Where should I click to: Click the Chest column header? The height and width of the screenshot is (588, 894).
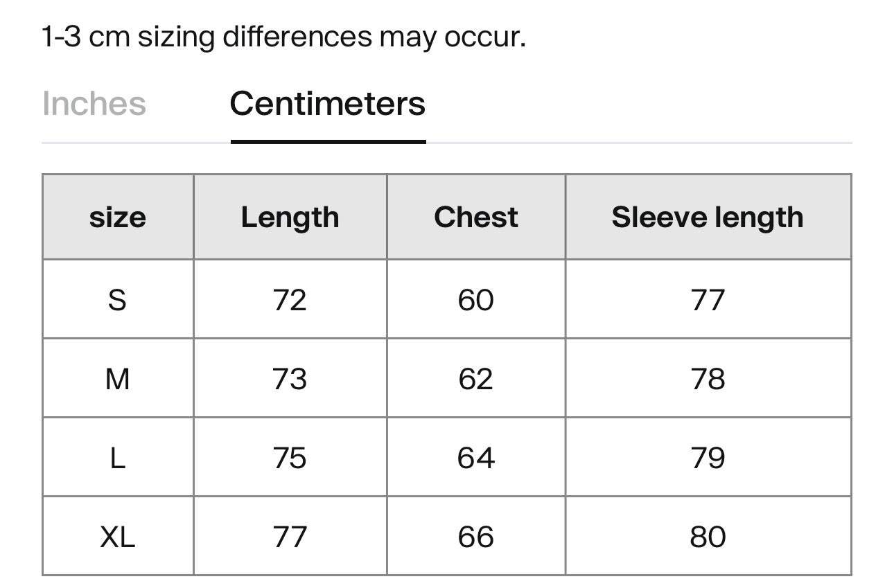(475, 217)
